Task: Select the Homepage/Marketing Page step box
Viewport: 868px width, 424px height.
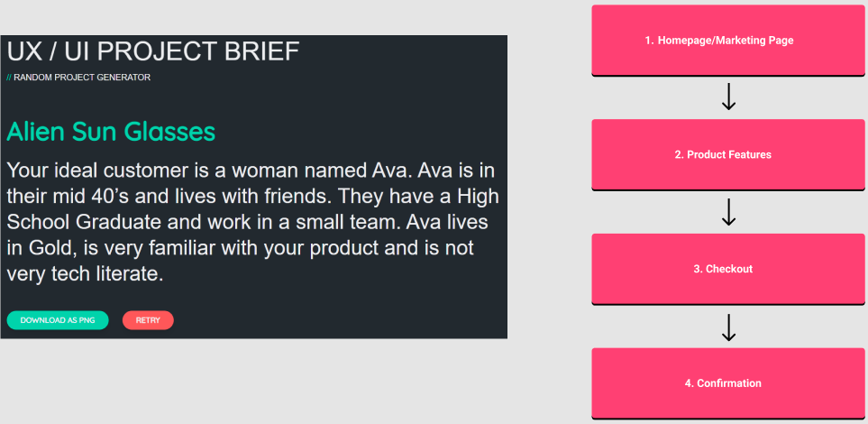Action: click(729, 41)
